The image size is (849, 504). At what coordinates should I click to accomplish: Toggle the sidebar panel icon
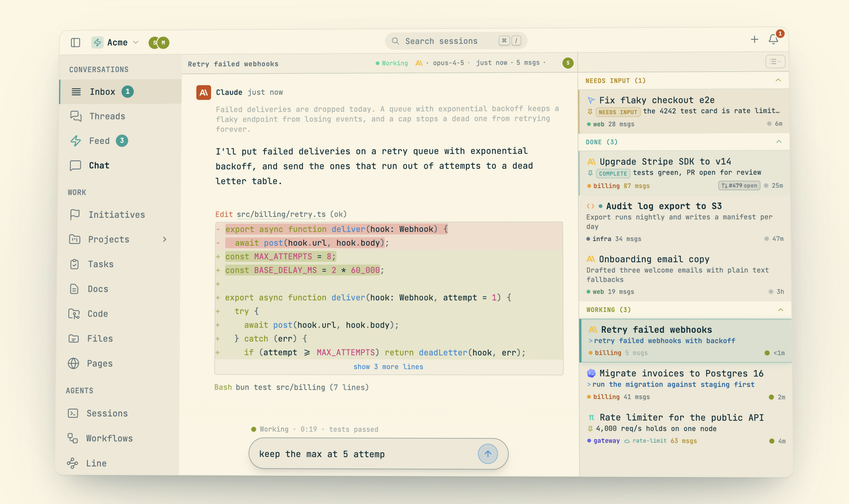coord(75,42)
